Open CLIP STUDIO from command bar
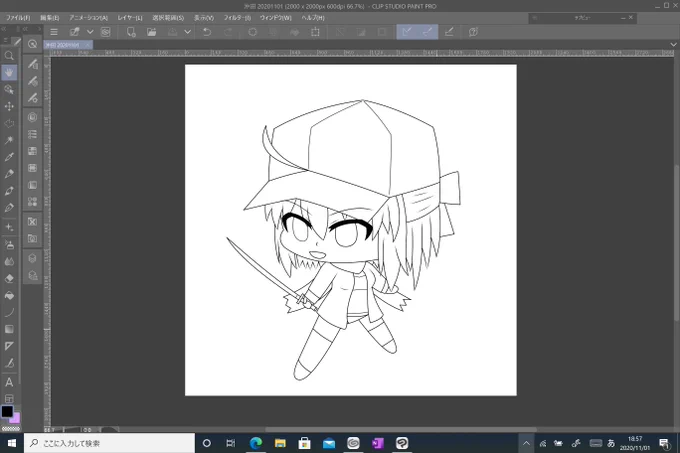680x453 pixels. [x=105, y=32]
